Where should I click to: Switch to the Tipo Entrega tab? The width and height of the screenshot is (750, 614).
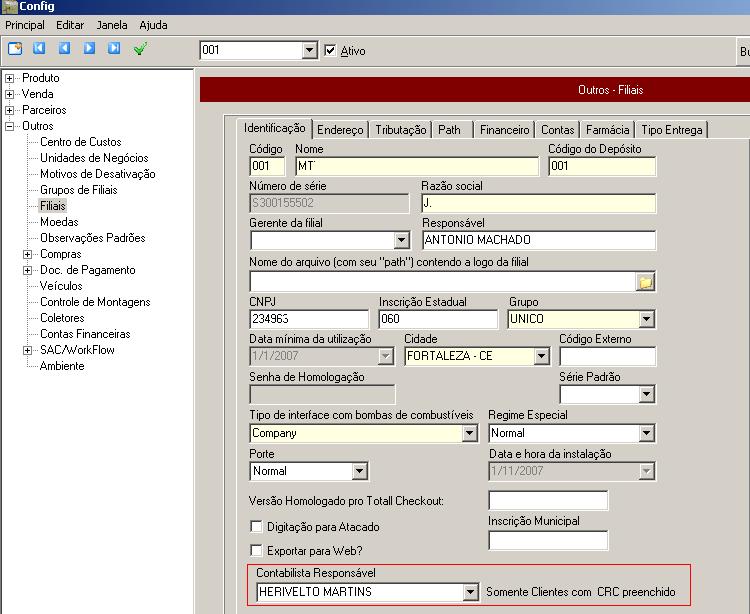pos(672,130)
